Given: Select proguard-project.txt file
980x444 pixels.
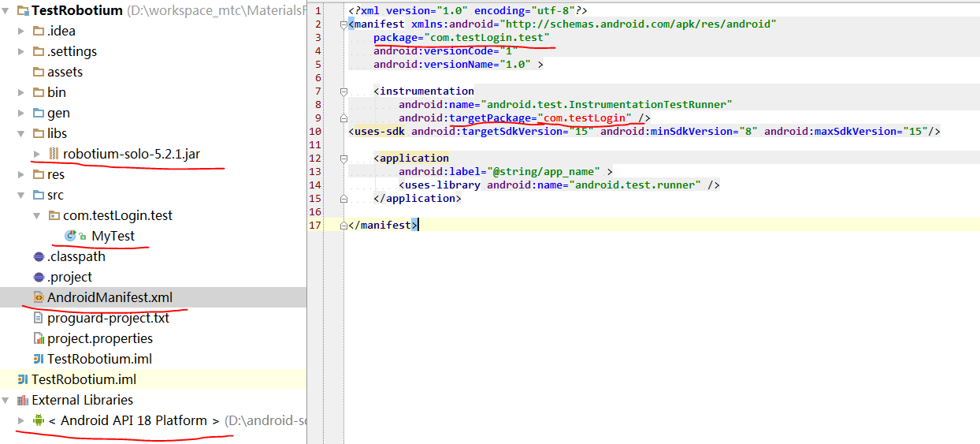Looking at the screenshot, I should pyautogui.click(x=108, y=319).
